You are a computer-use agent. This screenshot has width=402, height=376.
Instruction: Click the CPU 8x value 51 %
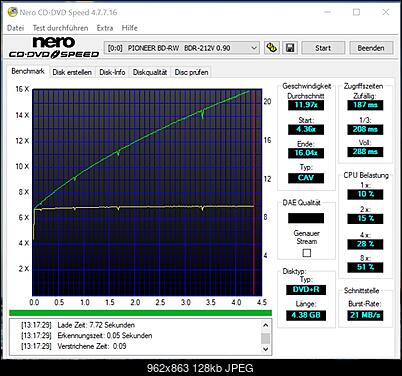[365, 267]
